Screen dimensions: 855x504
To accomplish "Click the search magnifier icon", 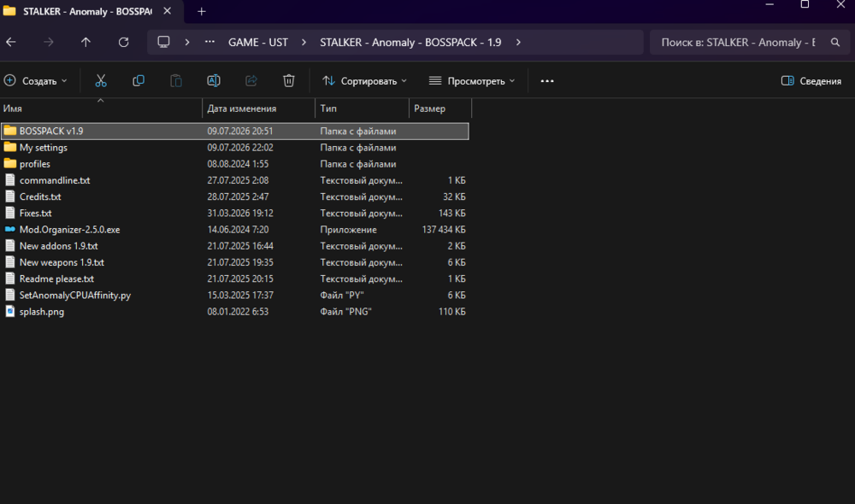I will [834, 42].
